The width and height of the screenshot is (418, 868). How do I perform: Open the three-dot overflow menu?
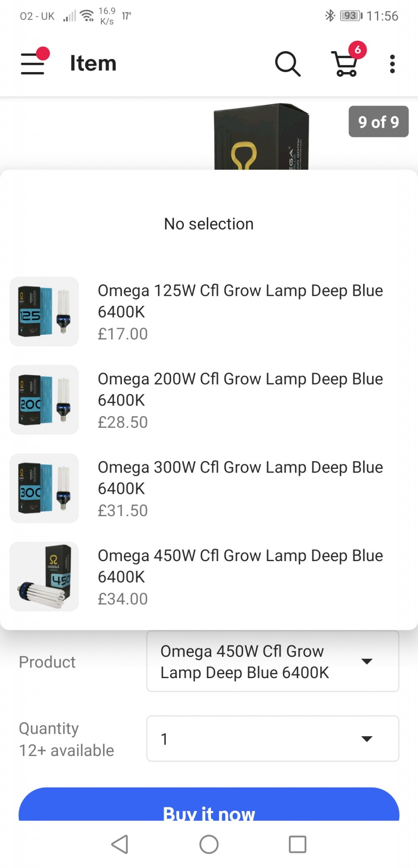pyautogui.click(x=392, y=64)
